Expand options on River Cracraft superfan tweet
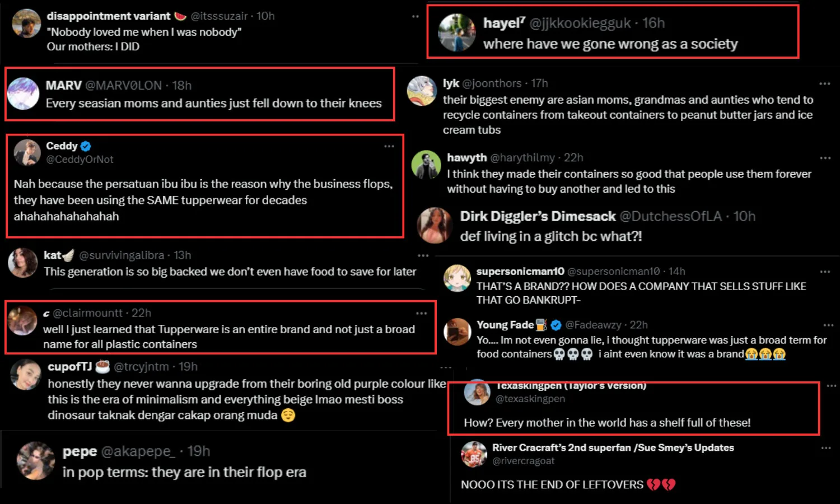Viewport: 840px width, 504px height. pos(826,448)
